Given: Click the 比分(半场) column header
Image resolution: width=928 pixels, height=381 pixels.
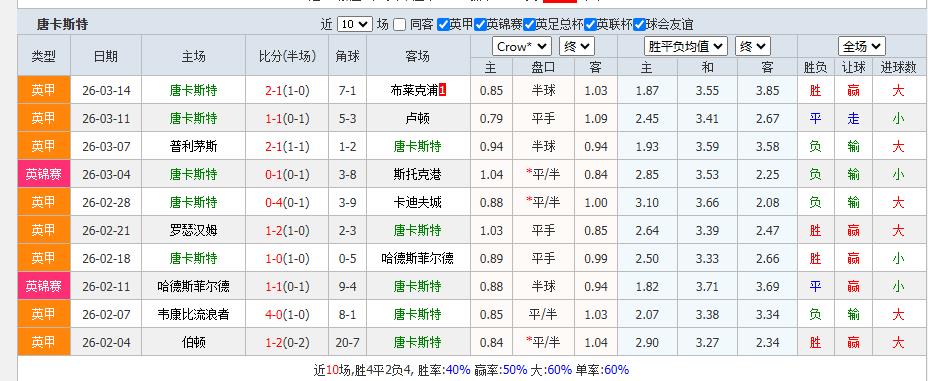Looking at the screenshot, I should pyautogui.click(x=288, y=56).
